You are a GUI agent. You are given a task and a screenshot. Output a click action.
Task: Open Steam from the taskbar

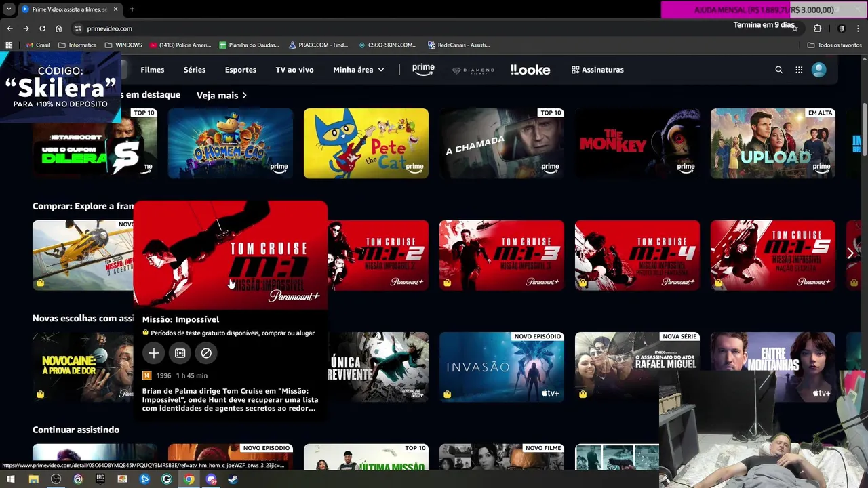tap(233, 479)
